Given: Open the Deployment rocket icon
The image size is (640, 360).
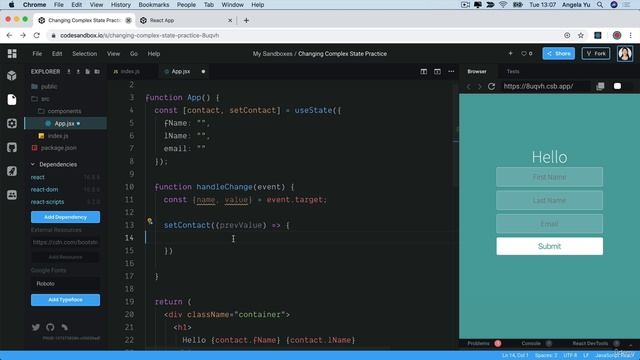Looking at the screenshot, I should (x=12, y=171).
